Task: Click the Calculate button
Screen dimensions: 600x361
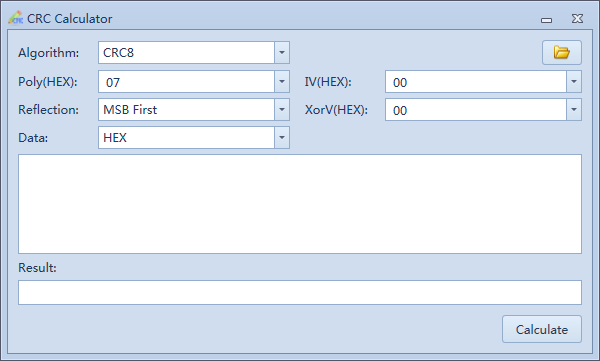Action: [542, 329]
